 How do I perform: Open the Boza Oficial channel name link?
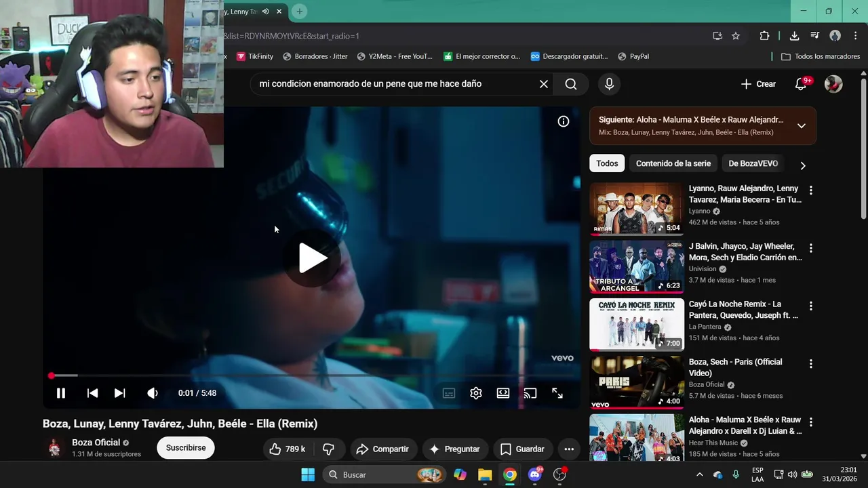96,443
